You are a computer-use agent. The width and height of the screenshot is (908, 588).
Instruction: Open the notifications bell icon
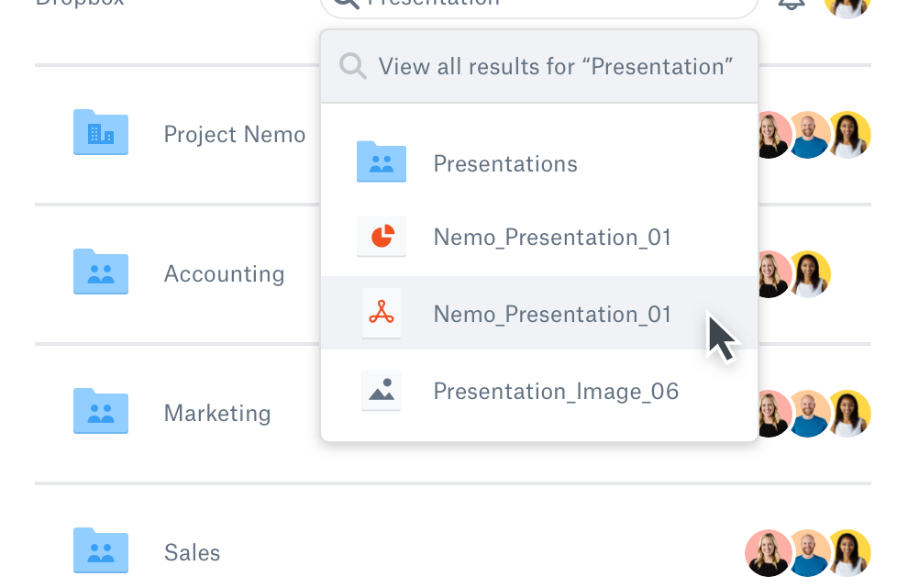pyautogui.click(x=792, y=4)
